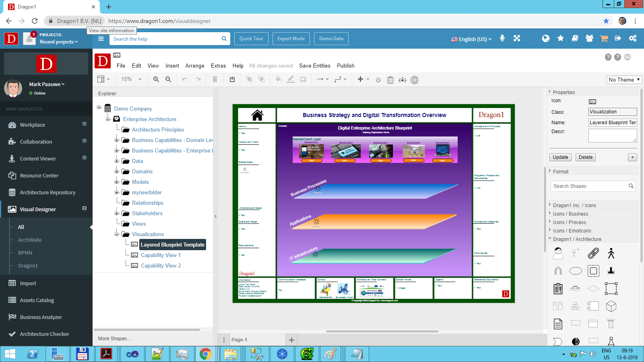Choose the clipboard checklist shape
This screenshot has width=644, height=362.
coord(558,289)
